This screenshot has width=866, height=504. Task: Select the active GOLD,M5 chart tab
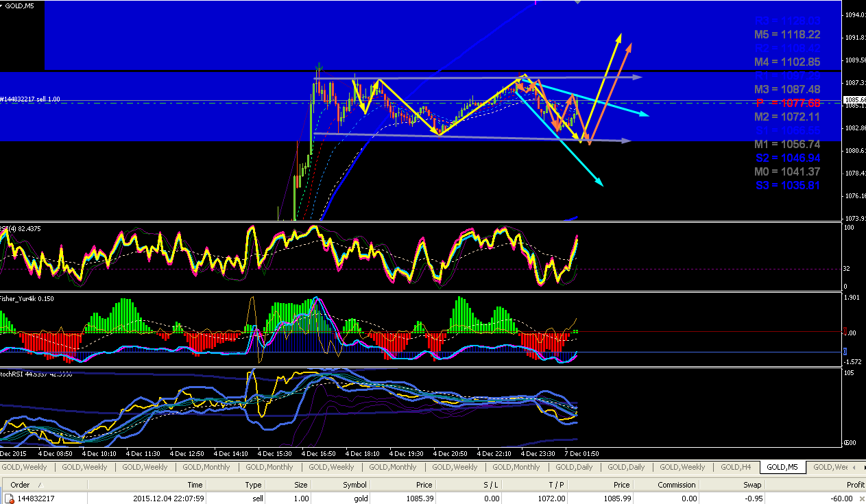pos(782,467)
